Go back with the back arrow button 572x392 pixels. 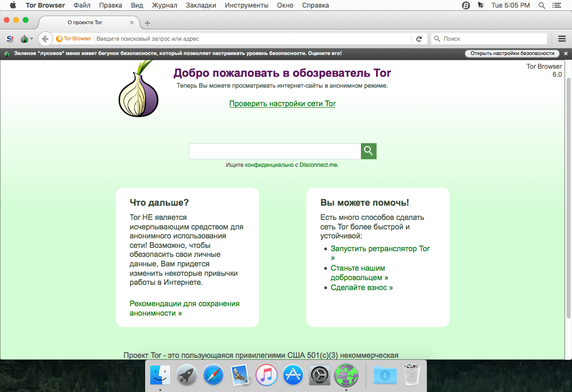(x=45, y=39)
